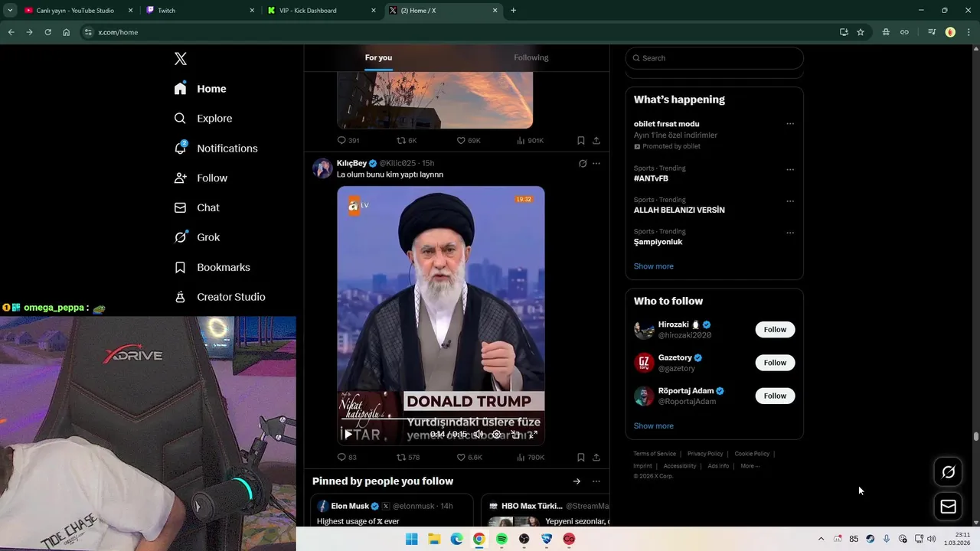Open Bookmarks in X sidebar
The image size is (980, 551).
[212, 267]
